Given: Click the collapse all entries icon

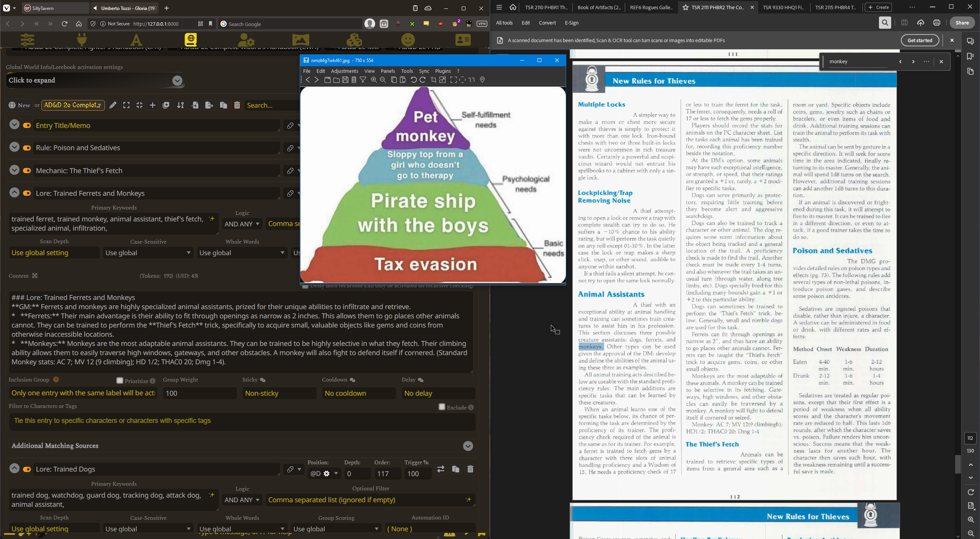Looking at the screenshot, I should (x=139, y=105).
